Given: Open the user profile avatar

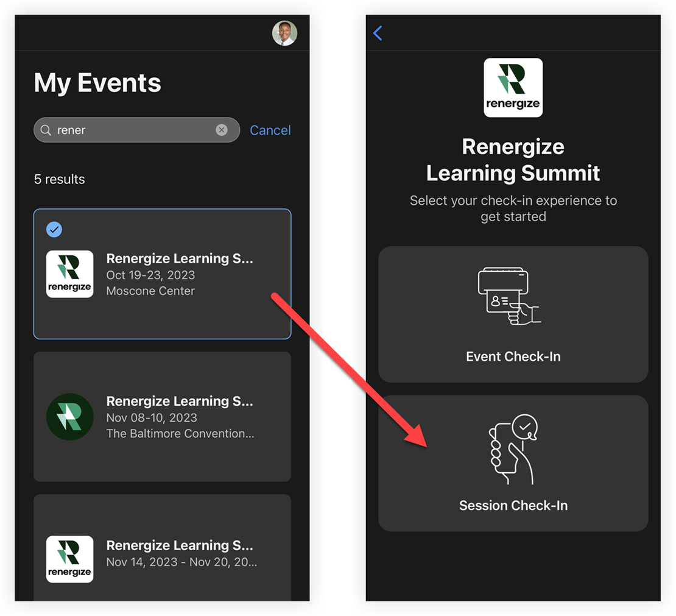Looking at the screenshot, I should (x=284, y=34).
